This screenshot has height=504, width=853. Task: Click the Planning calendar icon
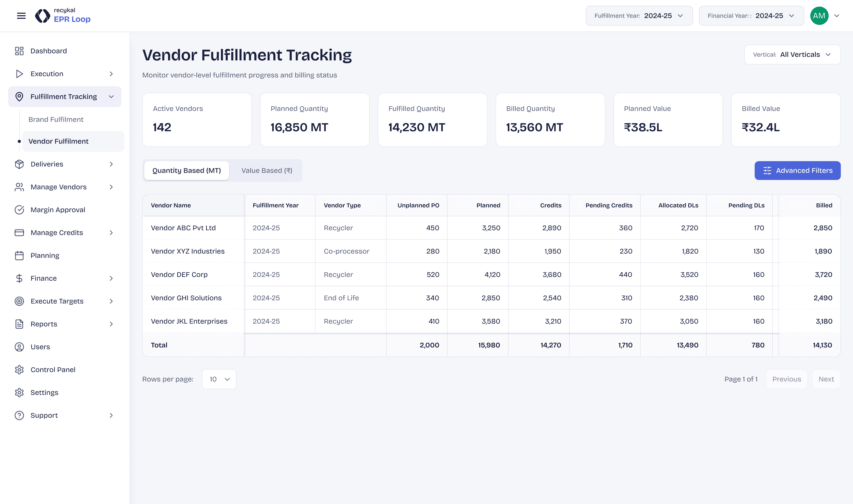19,255
